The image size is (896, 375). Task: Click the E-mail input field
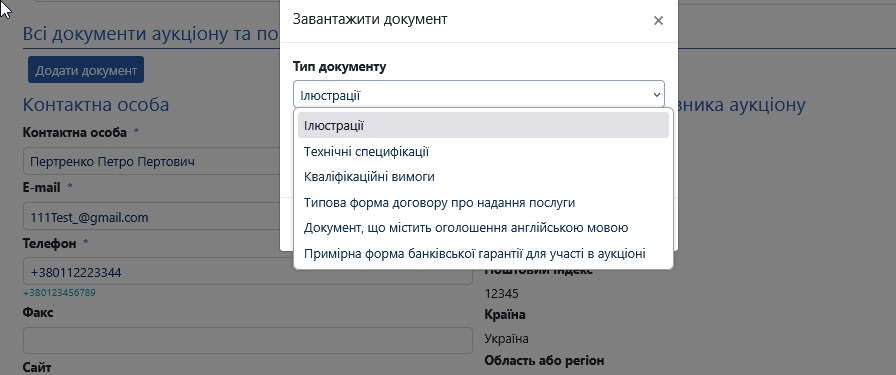(x=151, y=217)
